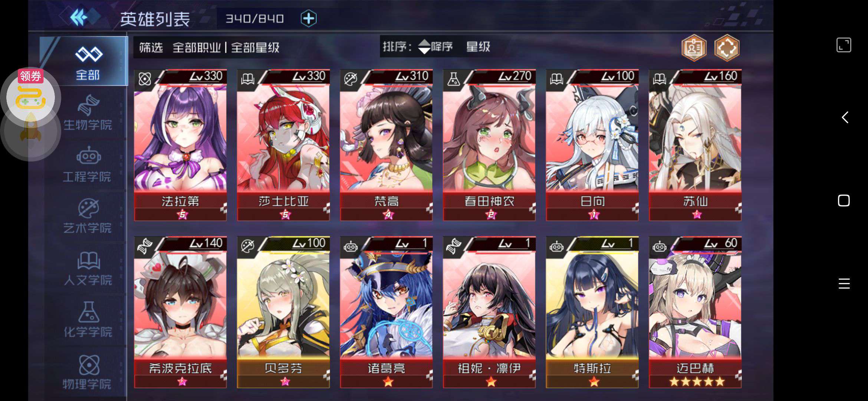Open the 法拉第 hero card
This screenshot has width=868, height=401.
tap(180, 145)
